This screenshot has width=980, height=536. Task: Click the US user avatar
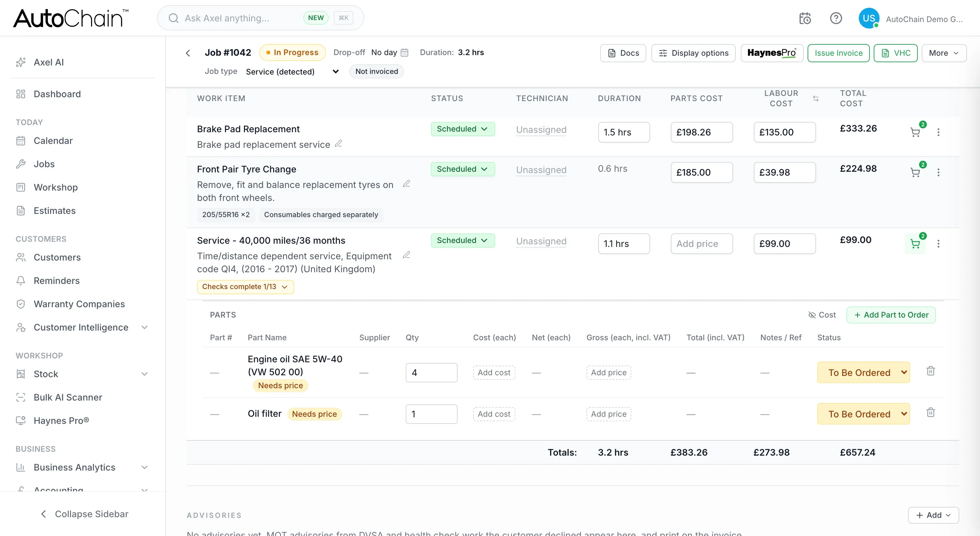869,18
